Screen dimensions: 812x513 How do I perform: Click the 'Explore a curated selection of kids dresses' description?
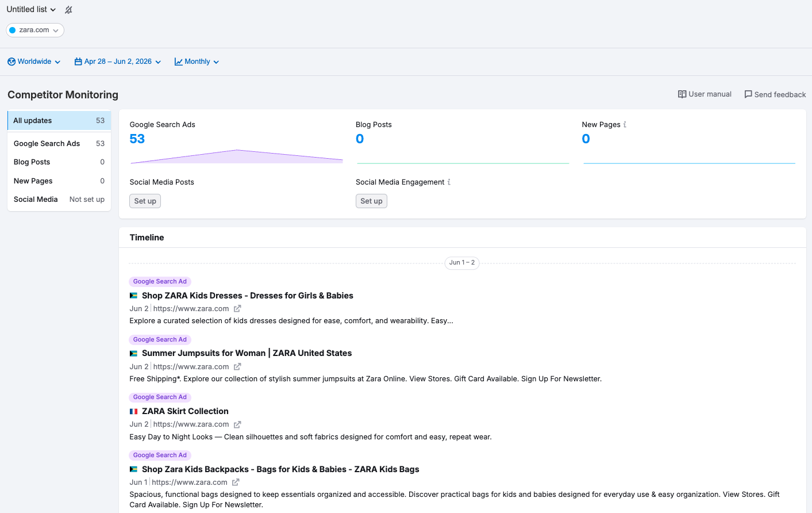coord(291,321)
